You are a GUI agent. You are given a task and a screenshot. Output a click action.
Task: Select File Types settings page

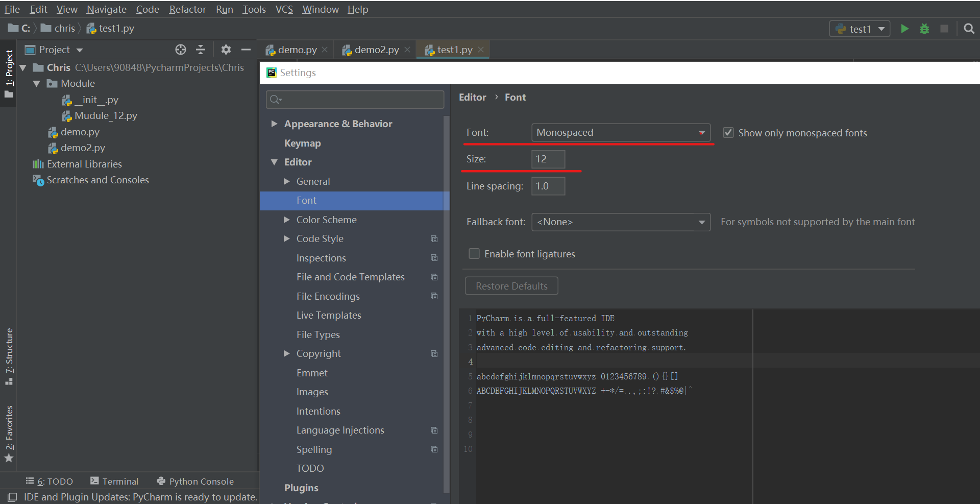(318, 334)
